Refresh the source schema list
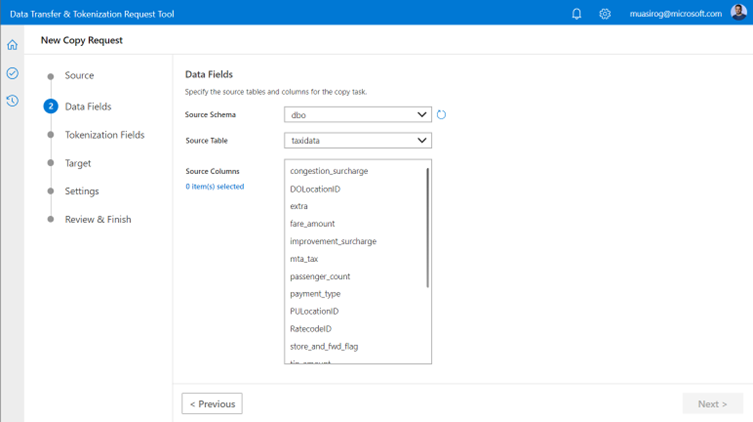 tap(441, 115)
